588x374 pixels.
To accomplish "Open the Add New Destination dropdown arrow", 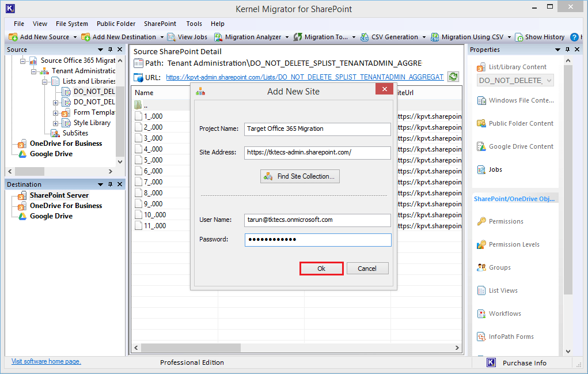I will [x=162, y=37].
